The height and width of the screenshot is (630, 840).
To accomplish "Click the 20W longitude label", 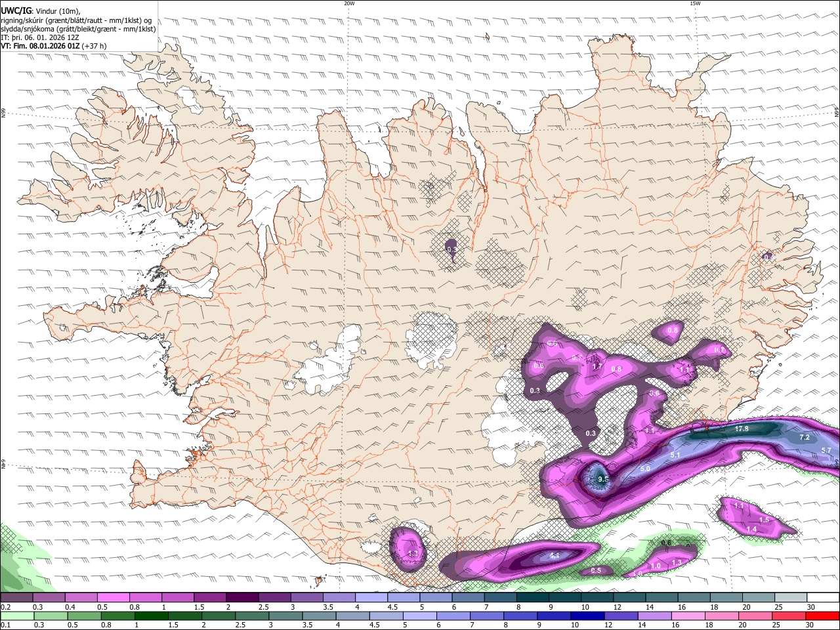I will pyautogui.click(x=349, y=3).
